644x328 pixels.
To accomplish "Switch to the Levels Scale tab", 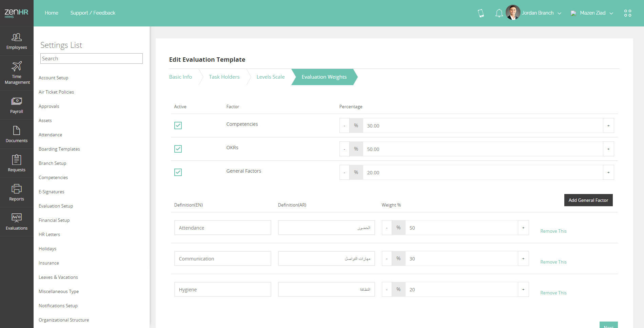I will [270, 77].
